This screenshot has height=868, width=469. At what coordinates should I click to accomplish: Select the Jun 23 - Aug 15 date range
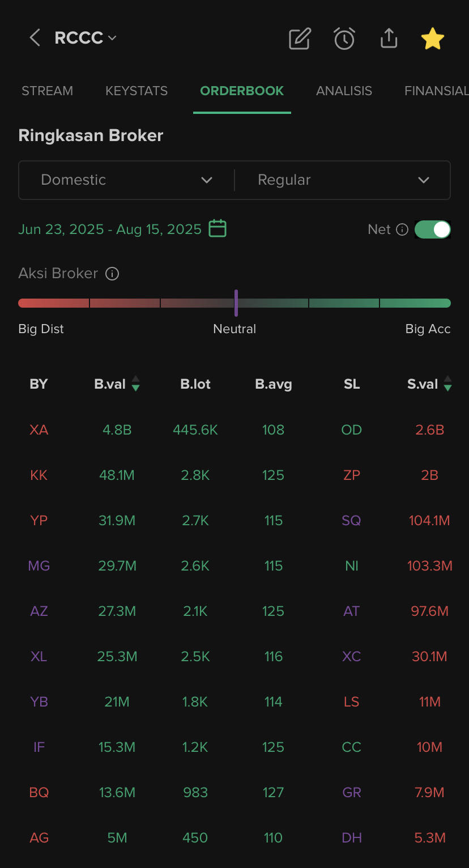point(110,229)
